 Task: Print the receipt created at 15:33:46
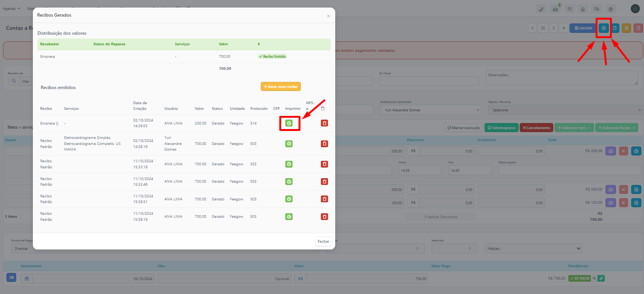coord(289,182)
